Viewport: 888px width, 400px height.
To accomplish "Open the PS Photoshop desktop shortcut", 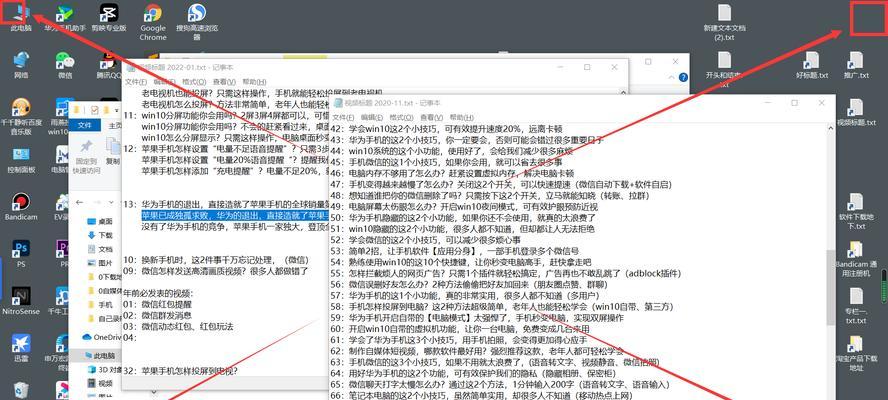I will click(x=21, y=253).
